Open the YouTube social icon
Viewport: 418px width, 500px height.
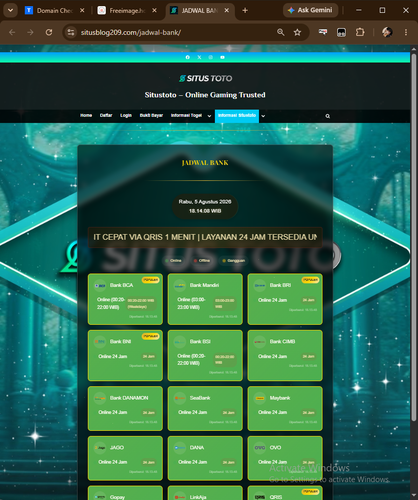tap(222, 57)
